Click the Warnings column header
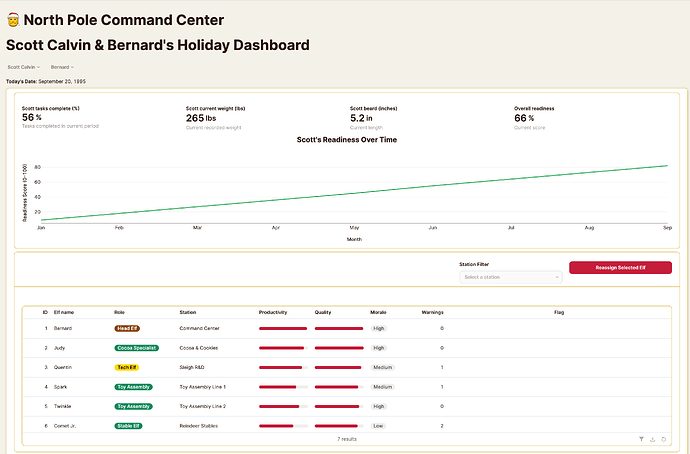The image size is (690, 454). coord(432,312)
